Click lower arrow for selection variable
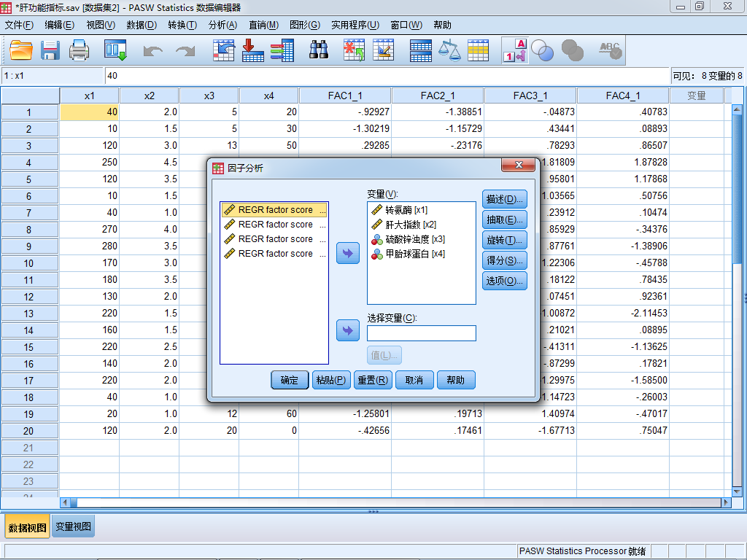This screenshot has width=747, height=560. pyautogui.click(x=348, y=330)
